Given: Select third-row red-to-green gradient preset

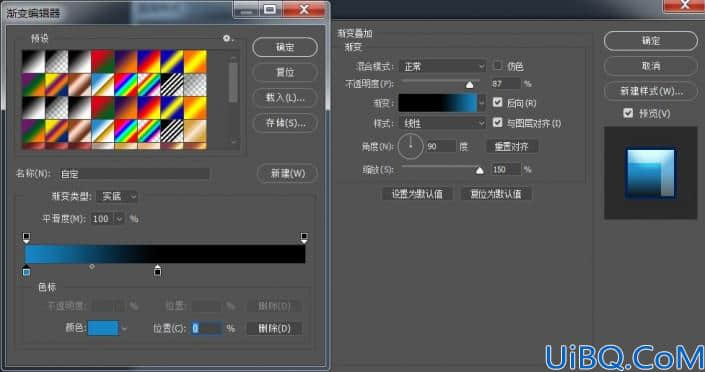Looking at the screenshot, I should coord(103,108).
